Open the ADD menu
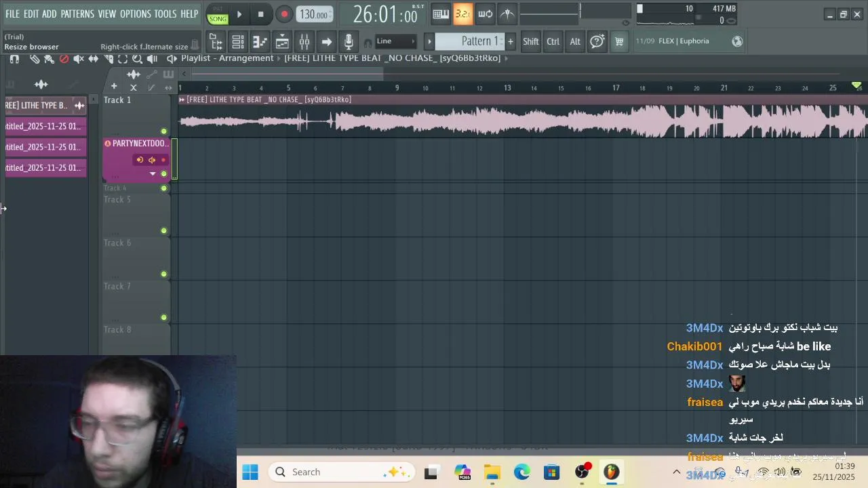This screenshot has width=868, height=488. click(x=50, y=14)
